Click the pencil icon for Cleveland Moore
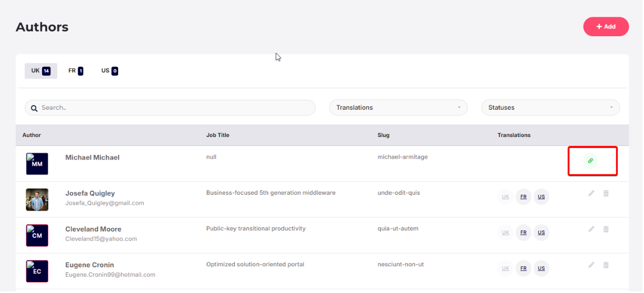Screen dimensions: 644x293 pos(592,229)
